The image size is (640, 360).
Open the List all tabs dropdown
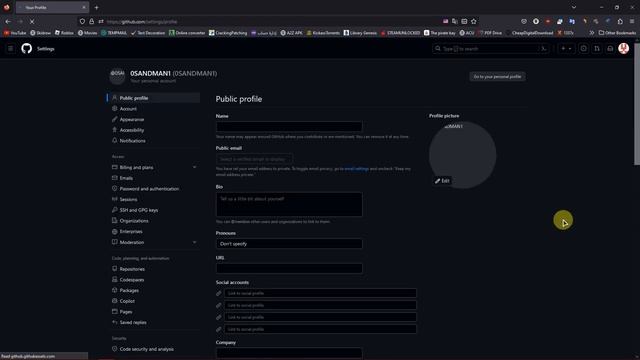click(x=573, y=7)
